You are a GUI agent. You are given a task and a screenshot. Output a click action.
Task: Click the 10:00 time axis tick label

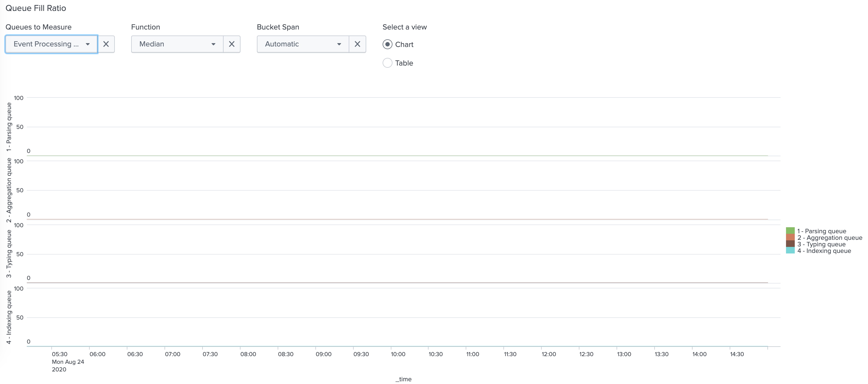point(398,354)
